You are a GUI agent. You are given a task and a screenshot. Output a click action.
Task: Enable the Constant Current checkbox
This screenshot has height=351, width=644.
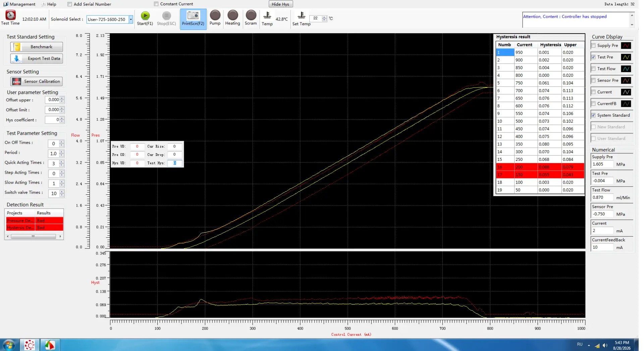pos(156,4)
